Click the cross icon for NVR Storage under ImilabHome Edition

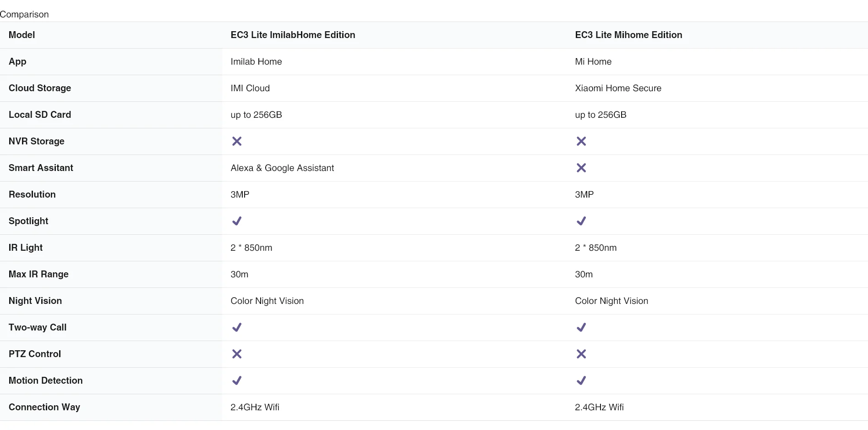(x=237, y=141)
